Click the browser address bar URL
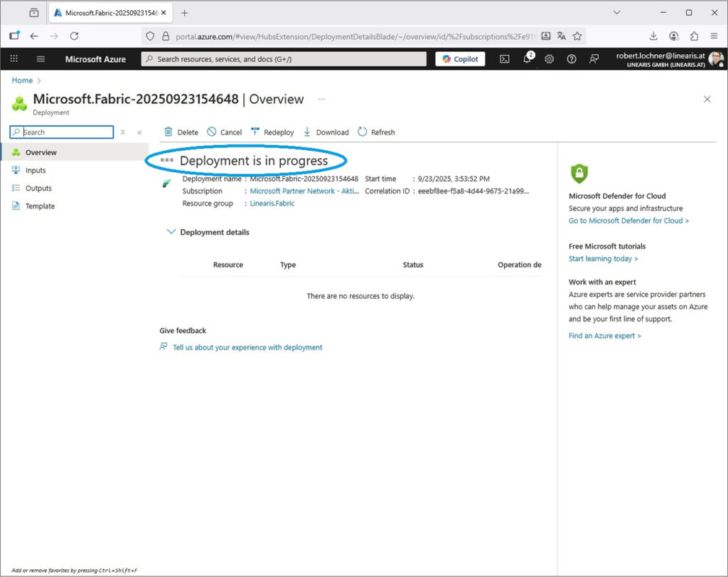The height and width of the screenshot is (577, 728). point(355,36)
